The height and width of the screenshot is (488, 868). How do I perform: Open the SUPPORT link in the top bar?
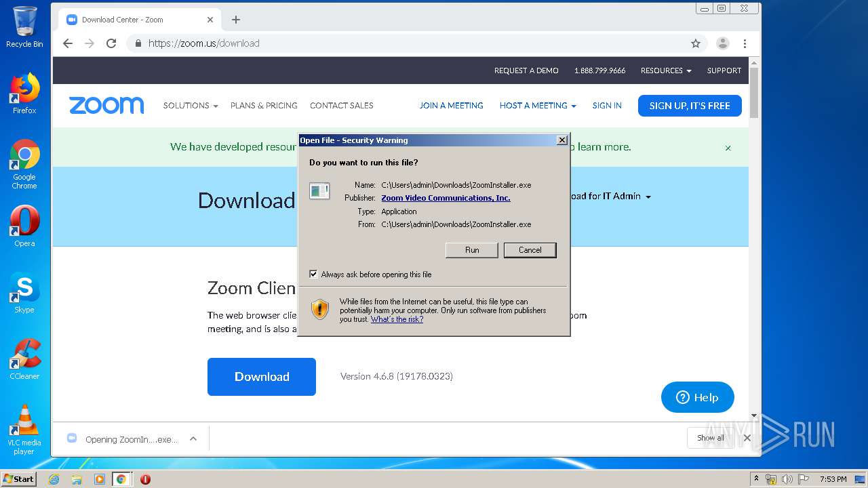coord(724,70)
